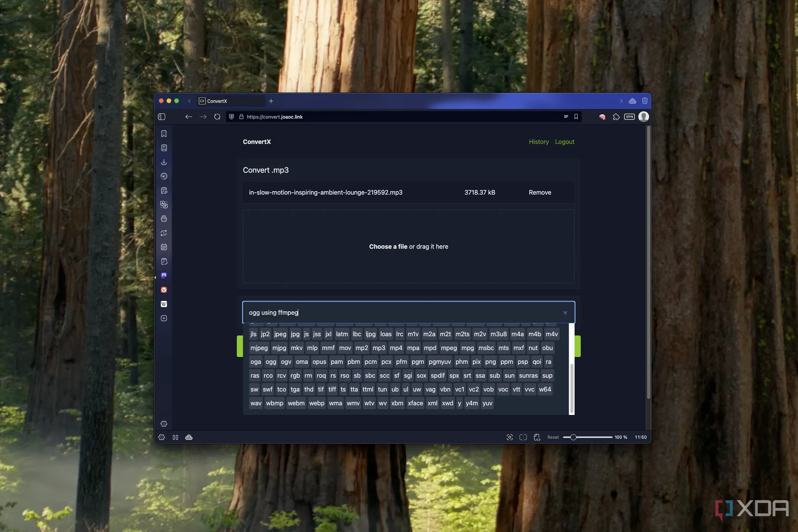Choose the opus format option

coord(319,362)
